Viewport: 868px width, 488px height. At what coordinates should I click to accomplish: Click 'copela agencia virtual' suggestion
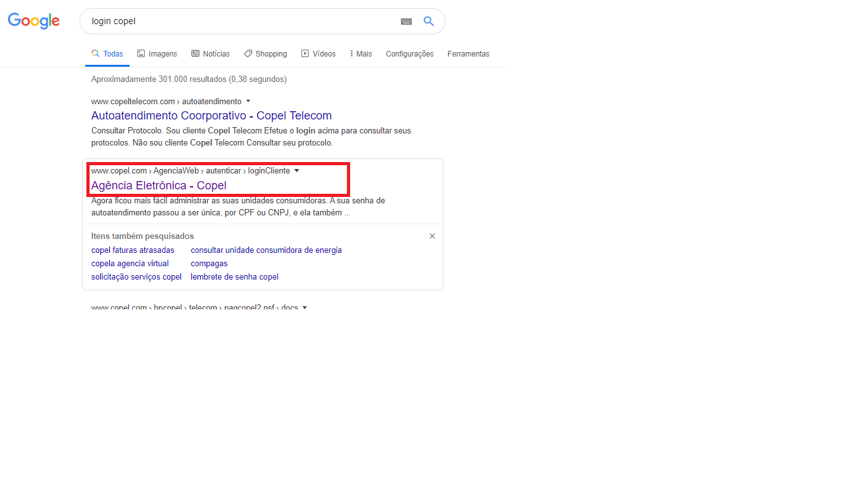130,264
